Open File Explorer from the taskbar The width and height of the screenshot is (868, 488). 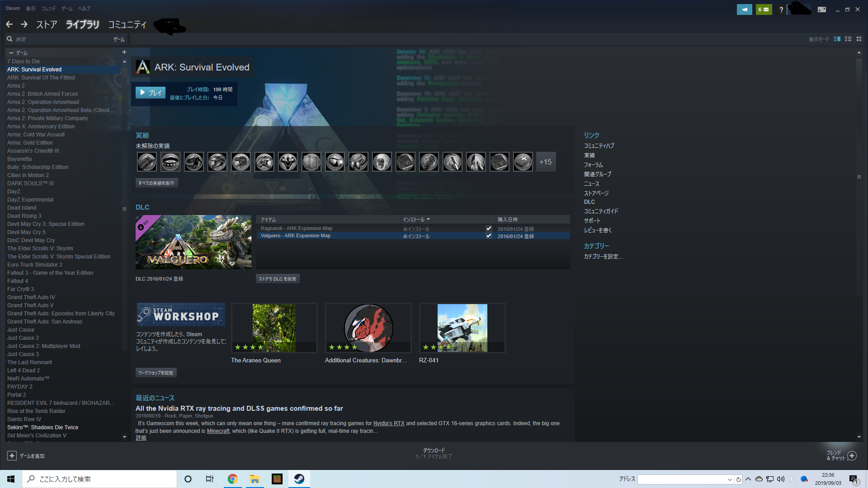point(255,479)
